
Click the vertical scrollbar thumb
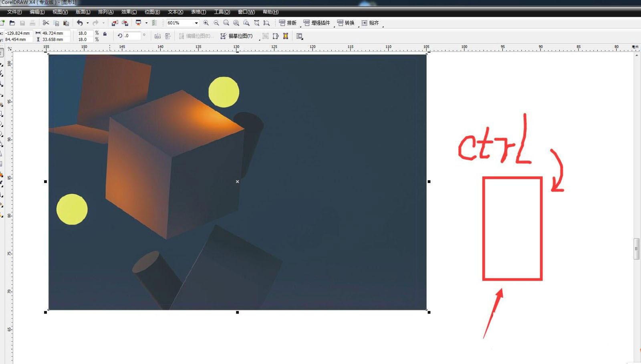pyautogui.click(x=636, y=249)
